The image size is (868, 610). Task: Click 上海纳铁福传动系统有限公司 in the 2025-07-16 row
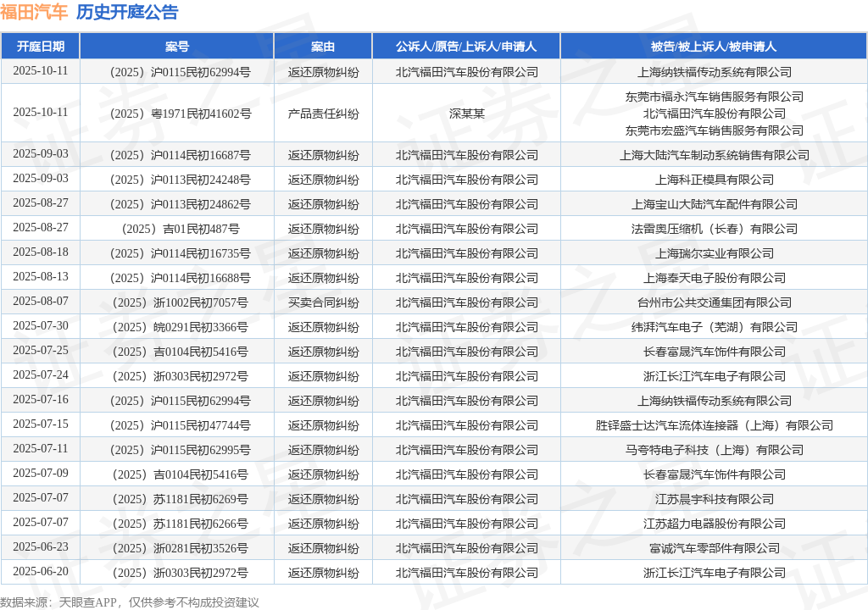(714, 401)
